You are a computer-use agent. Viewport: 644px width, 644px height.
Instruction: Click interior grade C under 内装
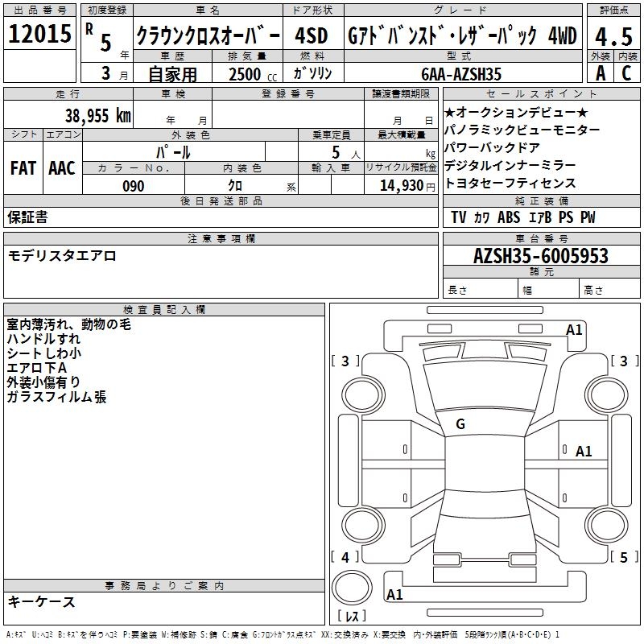click(x=626, y=73)
